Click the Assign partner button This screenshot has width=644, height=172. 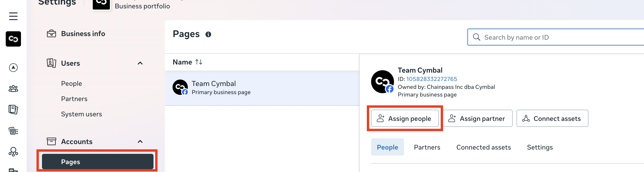[x=477, y=118]
